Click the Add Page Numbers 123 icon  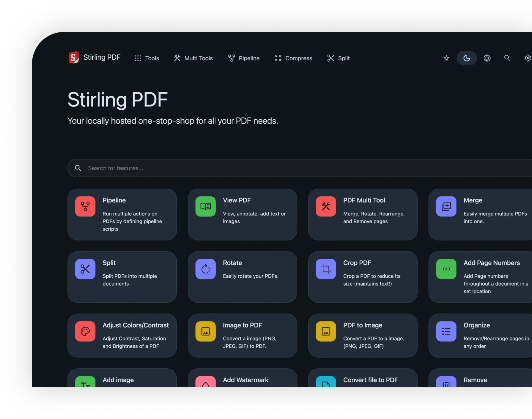tap(446, 269)
